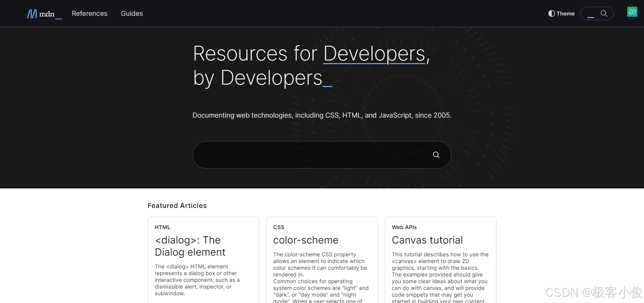
Task: Select the Canvas tutorial description paragraph
Action: pyautogui.click(x=440, y=277)
